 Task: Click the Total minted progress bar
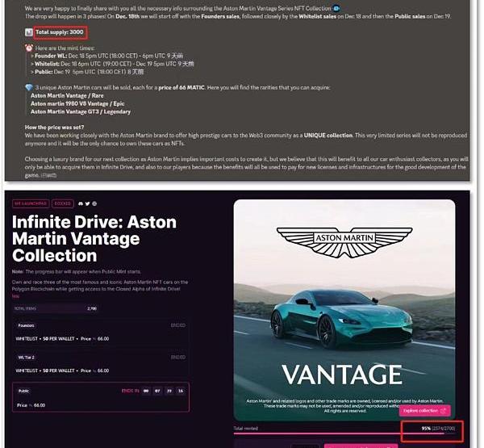337,435
